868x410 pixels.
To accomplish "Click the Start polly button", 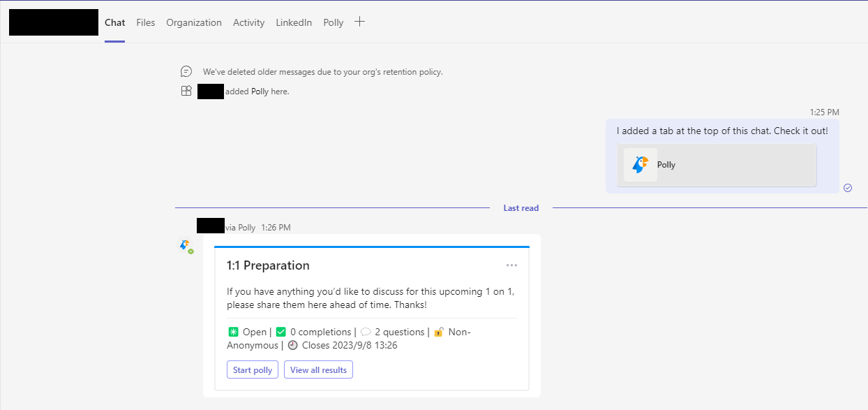I will tap(253, 369).
